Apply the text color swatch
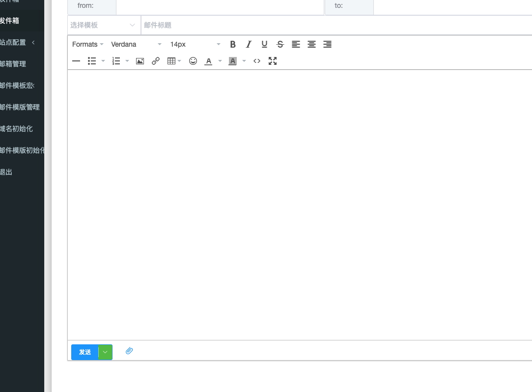Screen dimensions: 532x392 [x=208, y=61]
